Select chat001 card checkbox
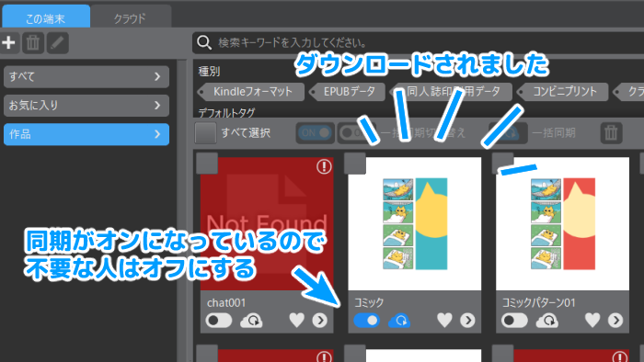This screenshot has height=362, width=644. [207, 164]
